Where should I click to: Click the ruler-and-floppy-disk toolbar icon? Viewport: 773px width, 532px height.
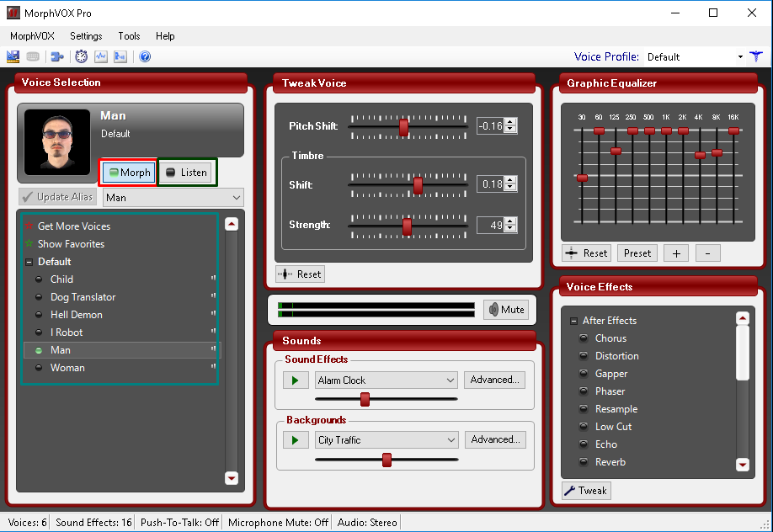(x=13, y=56)
